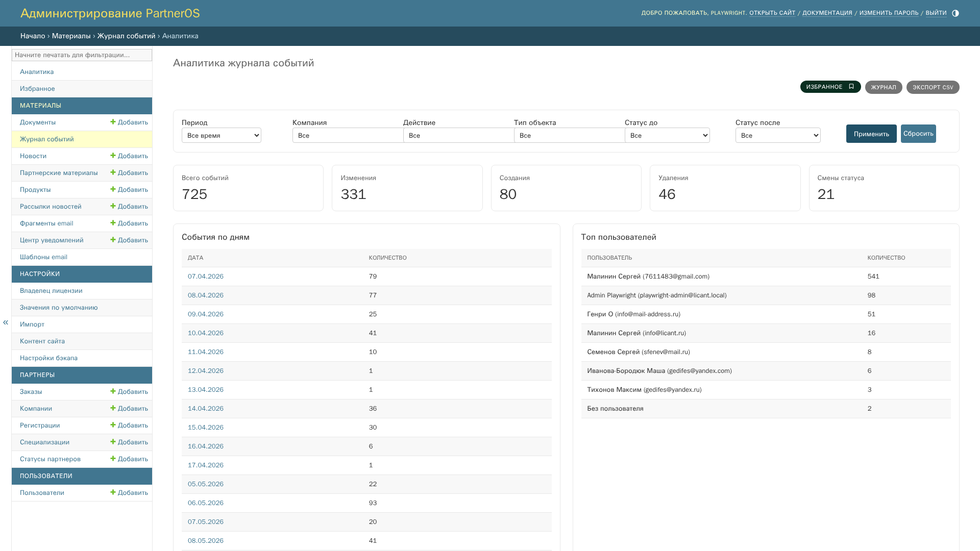Image resolution: width=980 pixels, height=551 pixels.
Task: Click the Открыть сайт link
Action: [x=772, y=13]
